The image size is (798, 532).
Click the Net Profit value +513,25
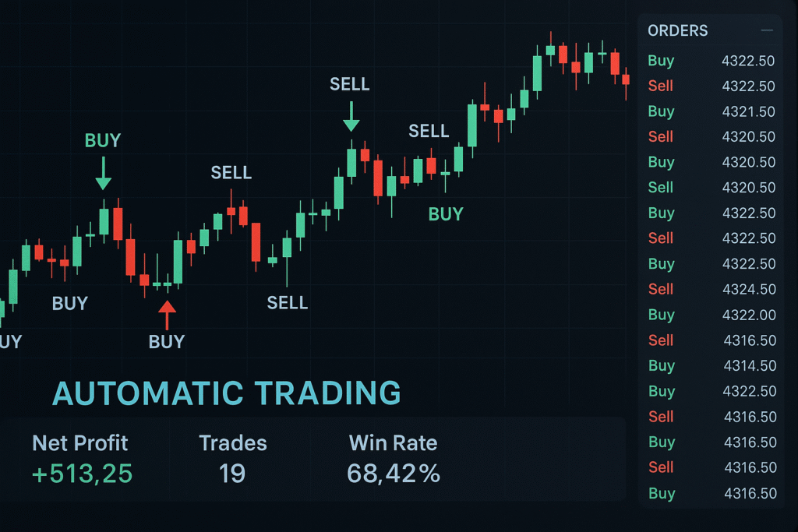tap(83, 473)
